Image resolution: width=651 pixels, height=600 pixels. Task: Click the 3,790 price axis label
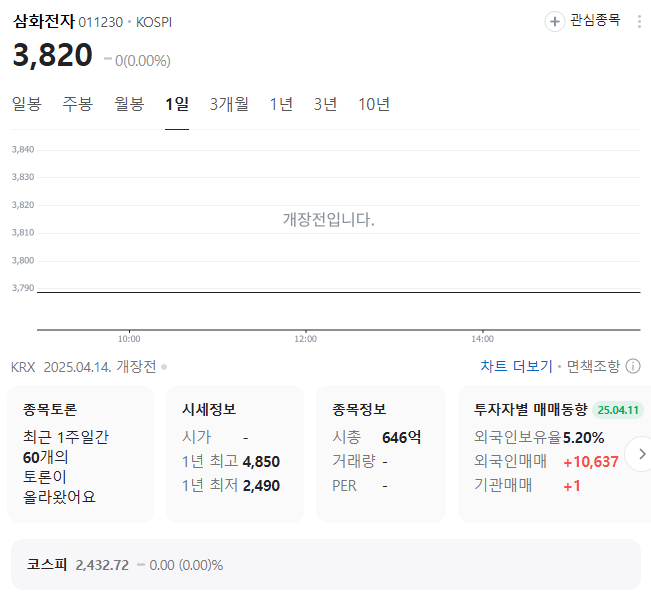[23, 288]
